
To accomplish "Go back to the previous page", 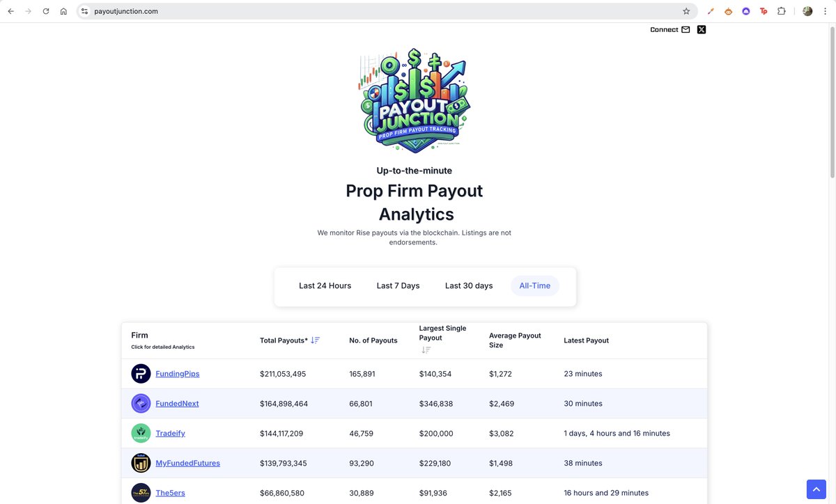I will coord(11,11).
